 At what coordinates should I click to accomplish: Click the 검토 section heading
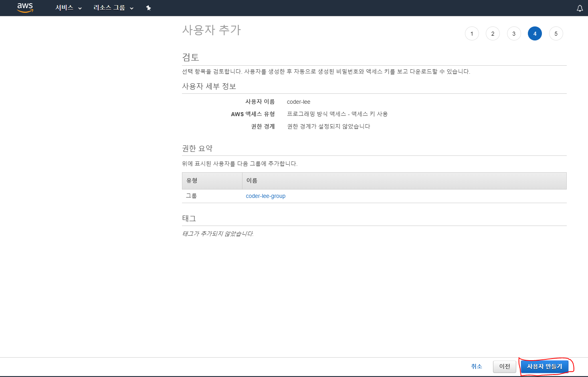(x=191, y=57)
